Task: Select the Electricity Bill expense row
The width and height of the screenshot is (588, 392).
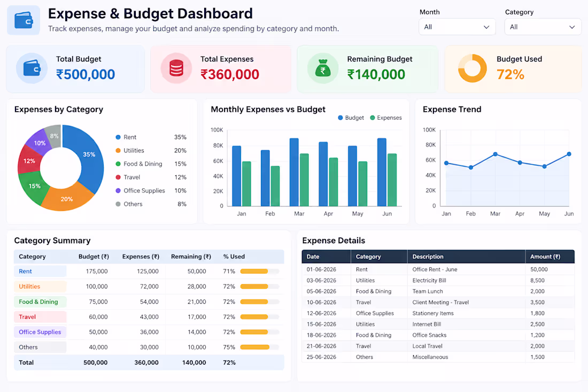Action: pos(438,280)
